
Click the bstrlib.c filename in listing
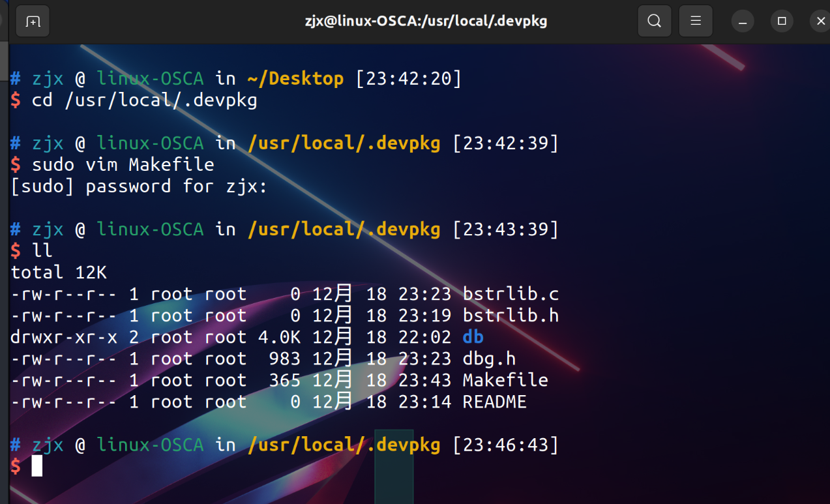click(511, 294)
